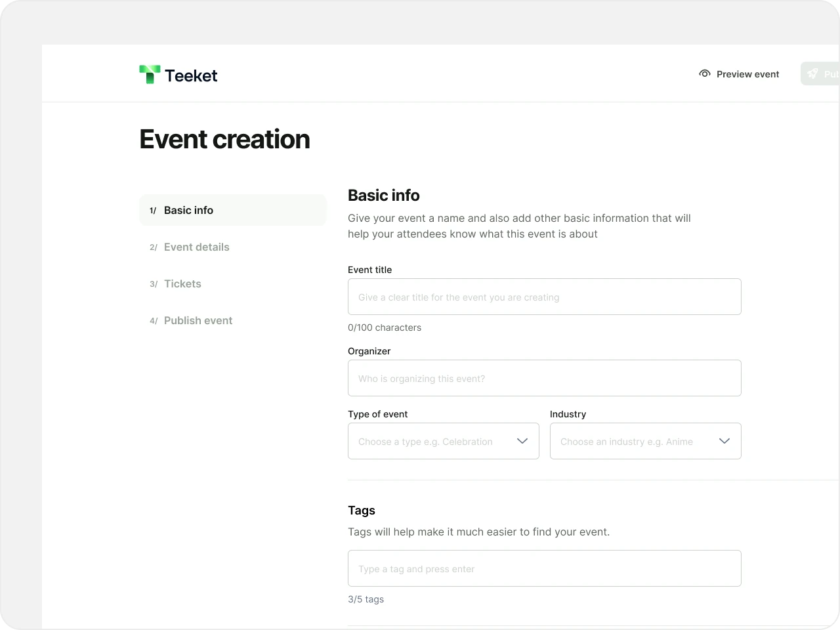Screen dimensions: 840x630
Task: Switch to the Tickets step
Action: [233, 283]
